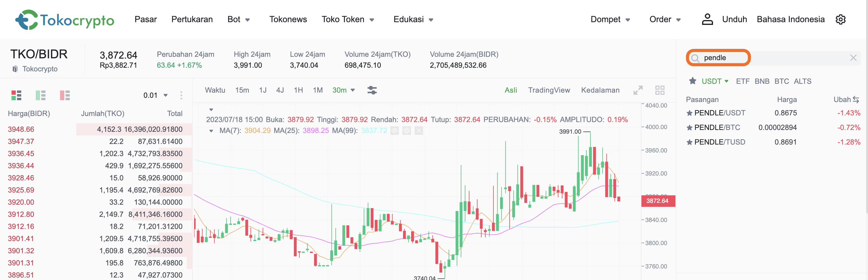Image resolution: width=868 pixels, height=280 pixels.
Task: Select the Asli chart tab
Action: pyautogui.click(x=510, y=90)
